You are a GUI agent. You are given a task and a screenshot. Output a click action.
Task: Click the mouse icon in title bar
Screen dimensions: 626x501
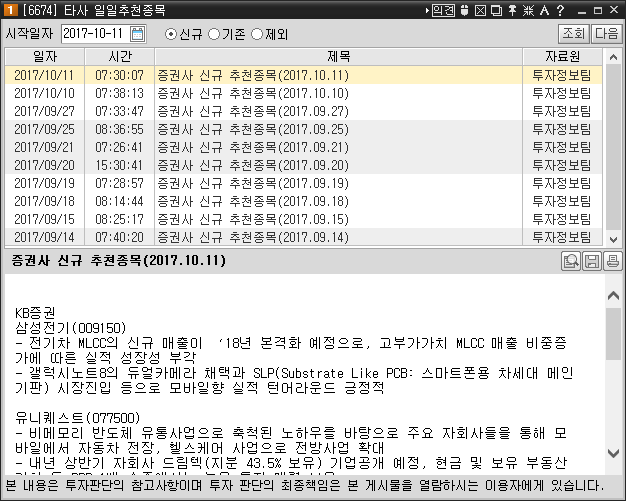[464, 10]
